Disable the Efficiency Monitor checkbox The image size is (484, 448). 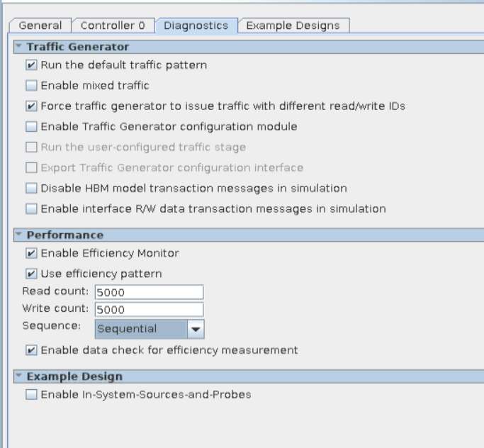31,253
